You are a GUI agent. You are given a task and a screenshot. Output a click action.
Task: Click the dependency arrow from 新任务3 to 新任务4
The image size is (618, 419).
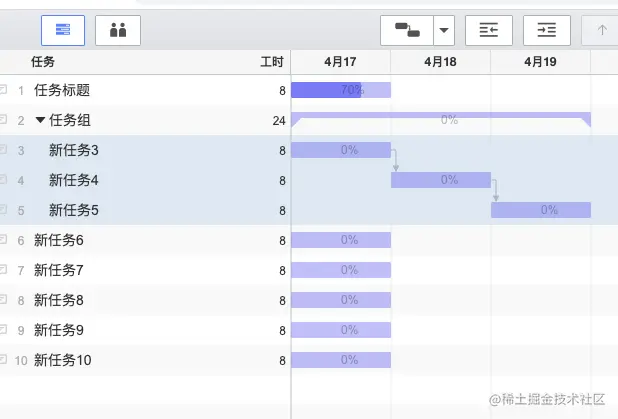click(x=395, y=160)
